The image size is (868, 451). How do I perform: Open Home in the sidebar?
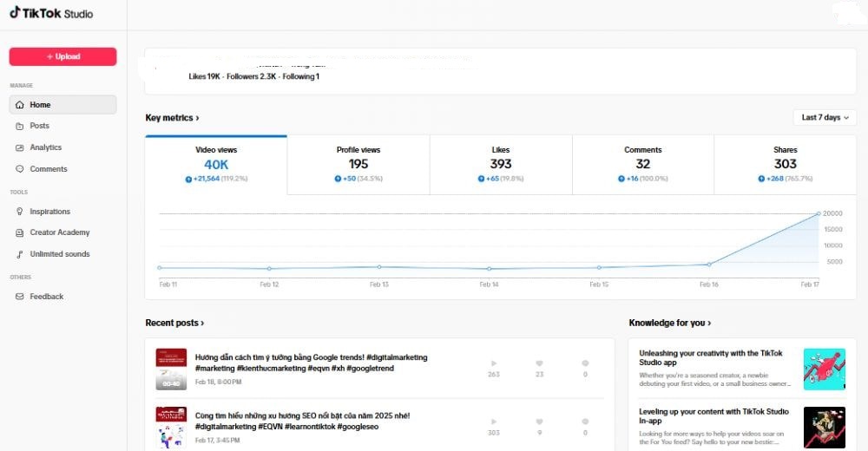point(62,105)
